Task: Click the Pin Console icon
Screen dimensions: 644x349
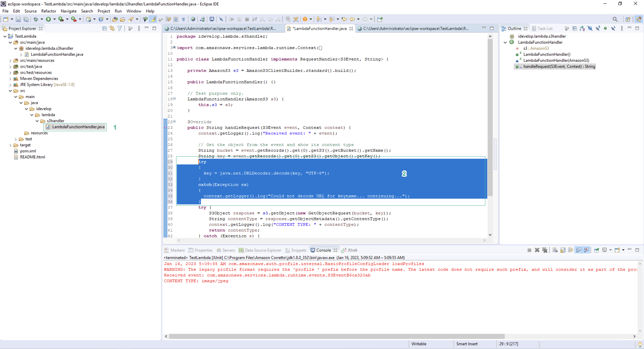Action: click(596, 250)
